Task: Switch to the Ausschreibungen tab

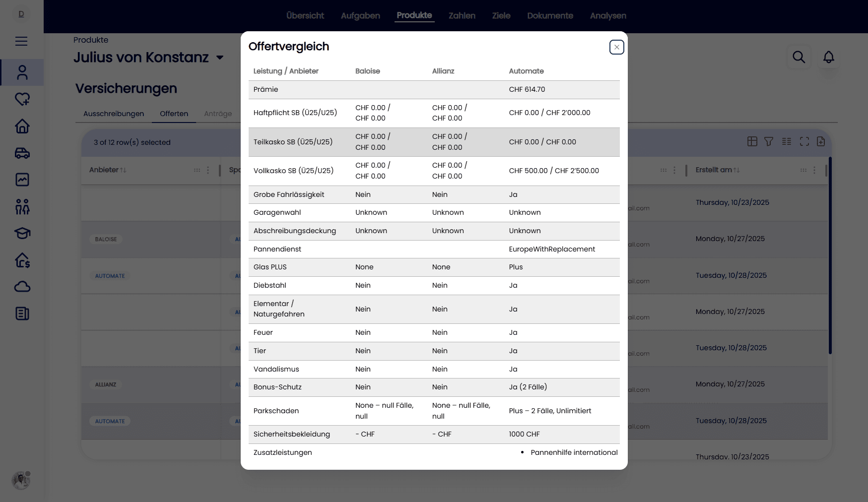Action: [114, 114]
